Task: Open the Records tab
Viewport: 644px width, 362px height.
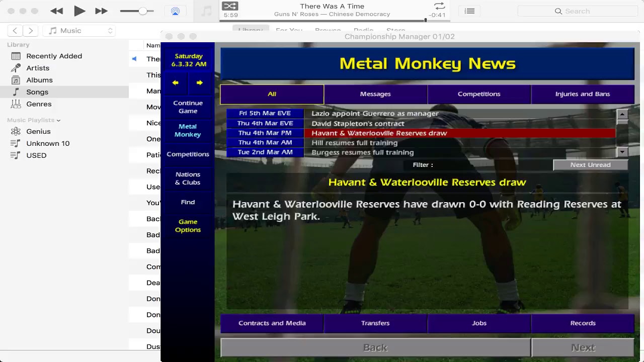Action: 583,323
